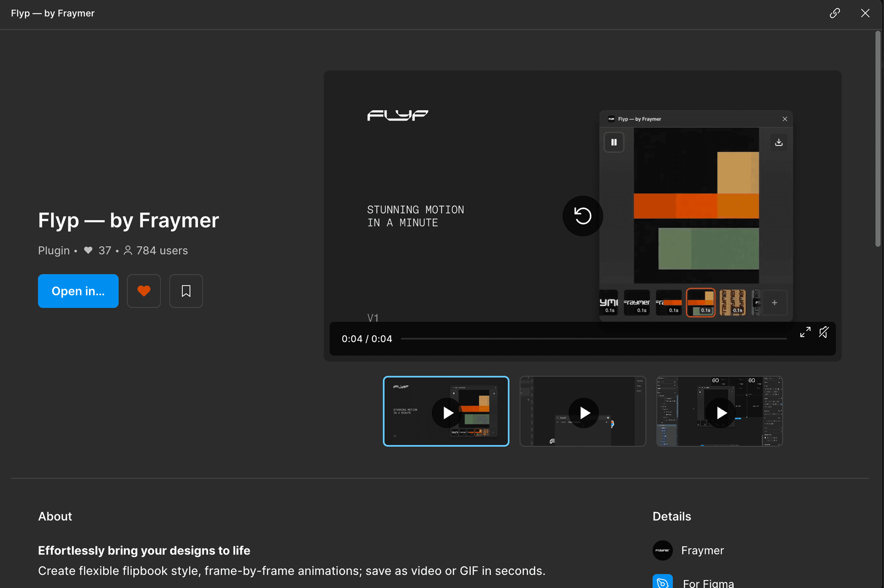884x588 pixels.
Task: Save plugin with the bookmark button
Action: tap(186, 291)
